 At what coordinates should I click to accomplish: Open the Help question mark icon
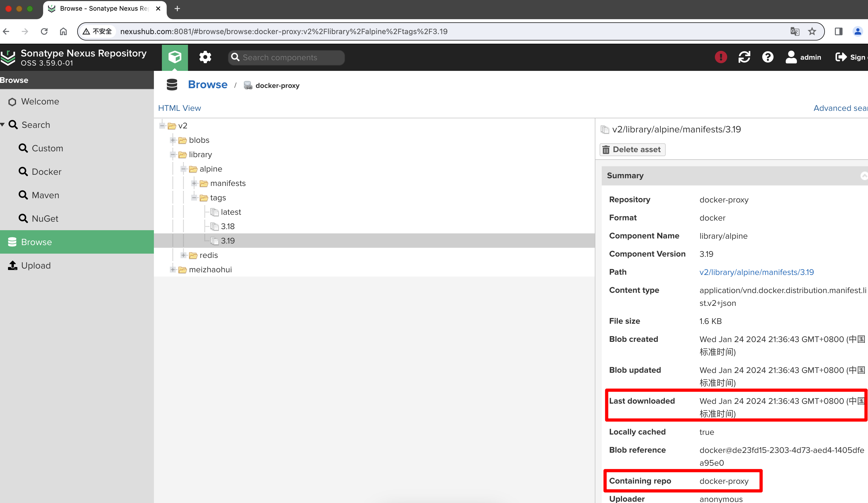[x=767, y=57]
